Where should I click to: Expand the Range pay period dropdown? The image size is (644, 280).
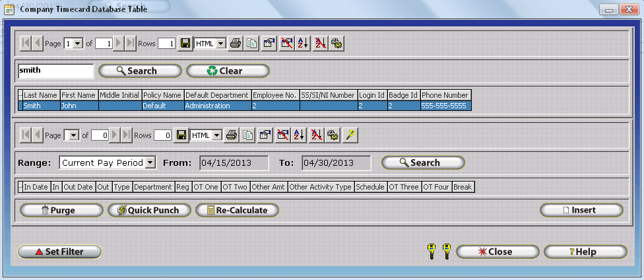point(150,162)
